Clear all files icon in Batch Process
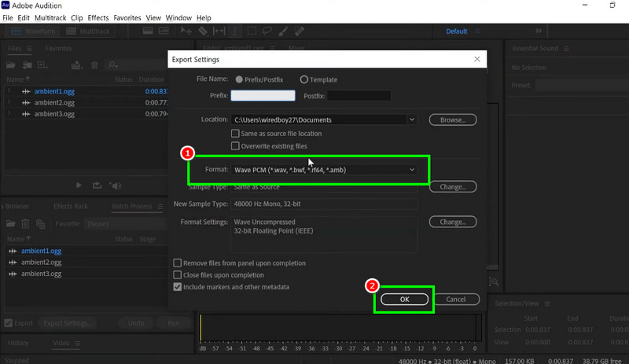 pyautogui.click(x=41, y=223)
